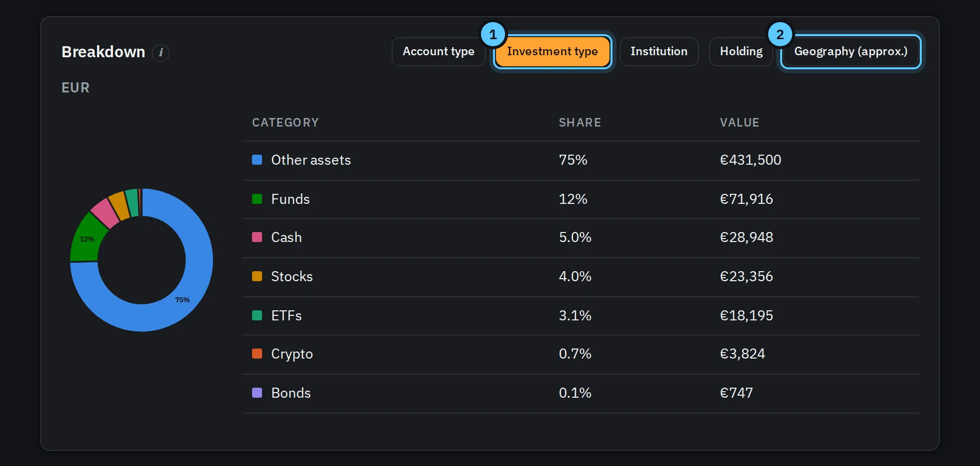Click the VALUE column header
The image size is (980, 466).
coord(740,123)
